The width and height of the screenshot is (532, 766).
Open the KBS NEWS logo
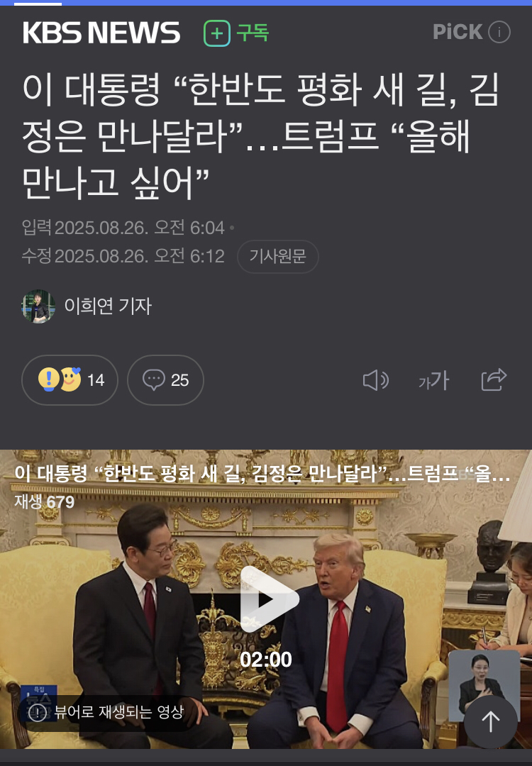coord(101,33)
